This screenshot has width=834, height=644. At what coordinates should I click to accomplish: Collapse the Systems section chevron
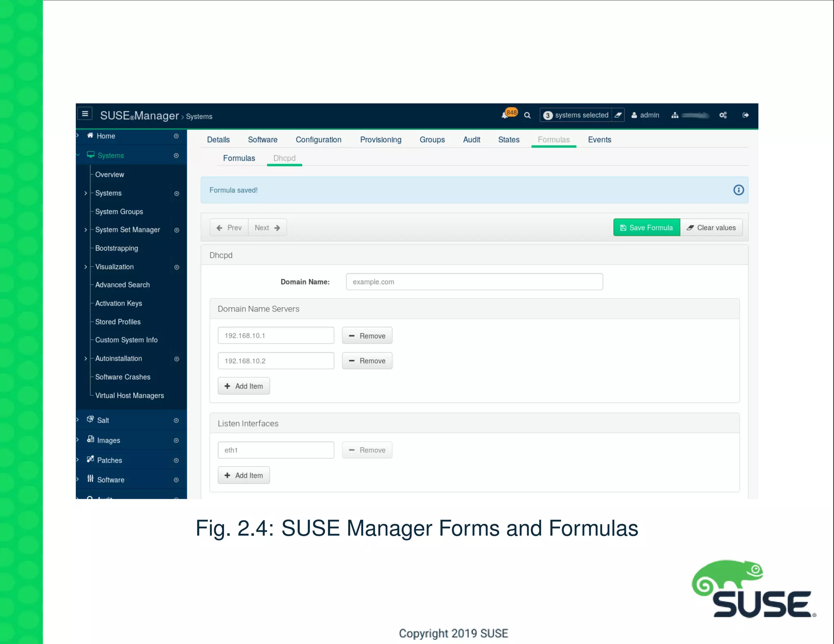tap(77, 155)
